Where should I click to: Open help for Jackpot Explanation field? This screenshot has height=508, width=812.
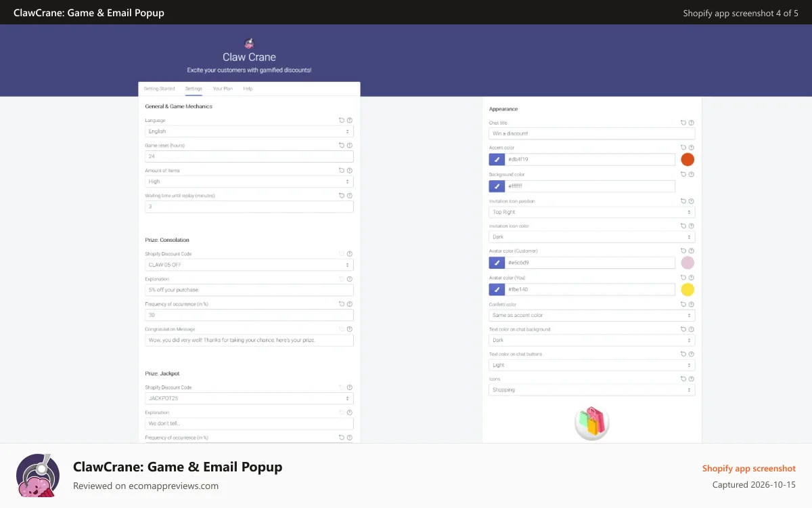point(350,412)
